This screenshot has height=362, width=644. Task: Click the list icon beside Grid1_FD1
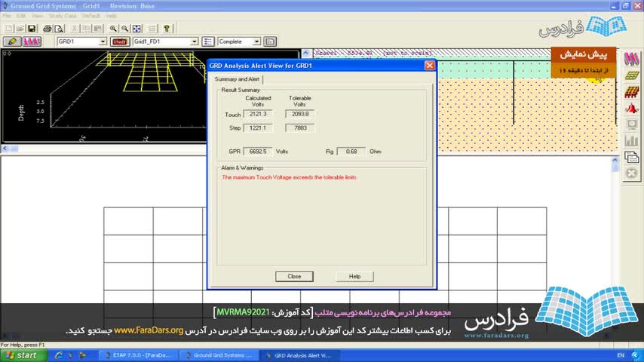pyautogui.click(x=208, y=41)
